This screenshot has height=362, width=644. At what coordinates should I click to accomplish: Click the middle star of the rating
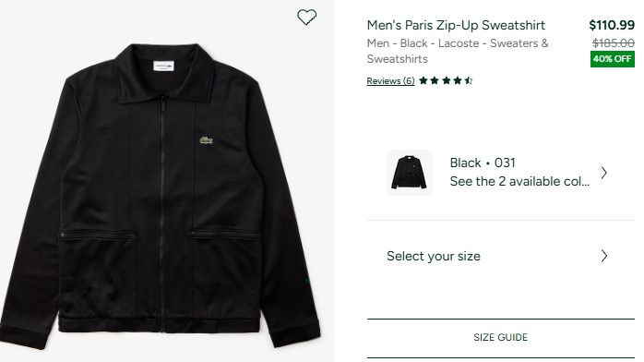446,81
